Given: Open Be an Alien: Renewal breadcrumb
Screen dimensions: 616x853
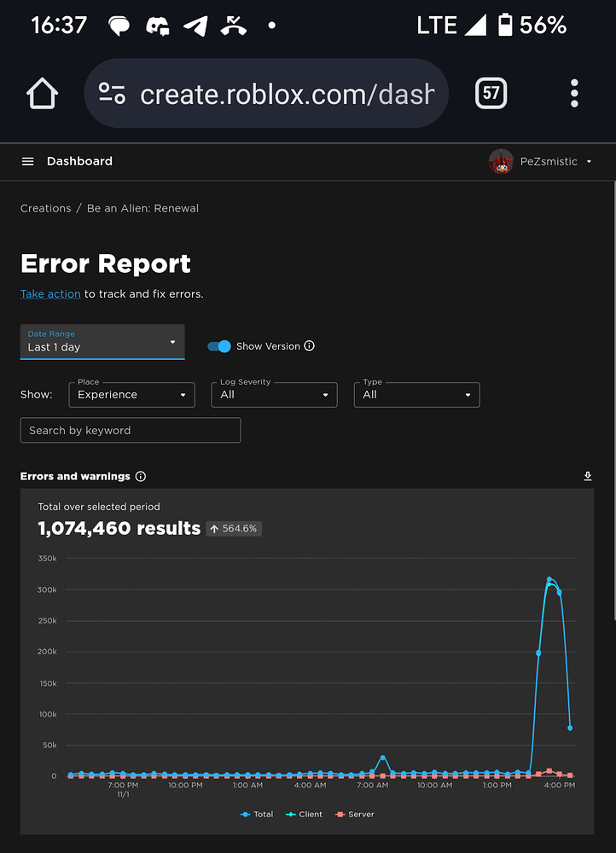Looking at the screenshot, I should coord(142,208).
